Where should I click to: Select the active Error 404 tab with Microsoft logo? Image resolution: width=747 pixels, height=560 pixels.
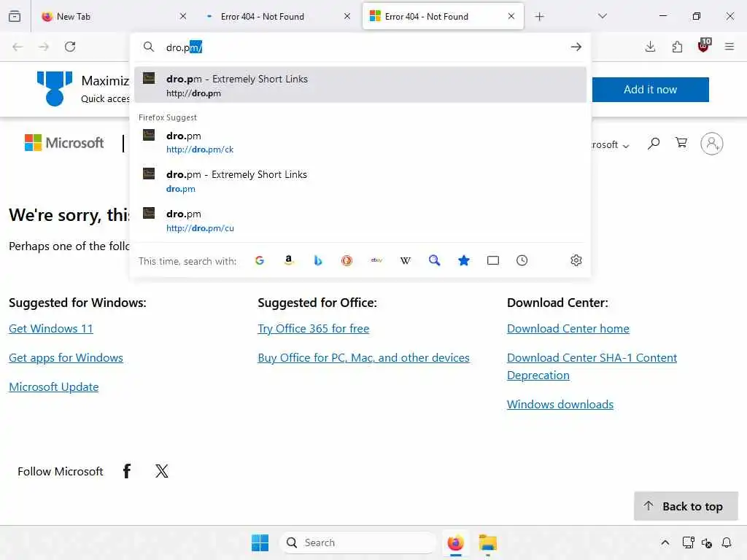[443, 16]
